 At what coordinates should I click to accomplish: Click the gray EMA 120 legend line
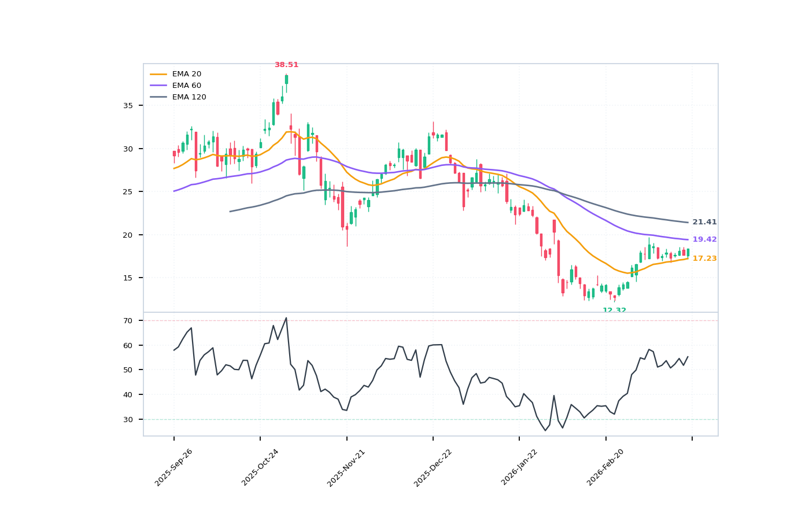click(158, 97)
